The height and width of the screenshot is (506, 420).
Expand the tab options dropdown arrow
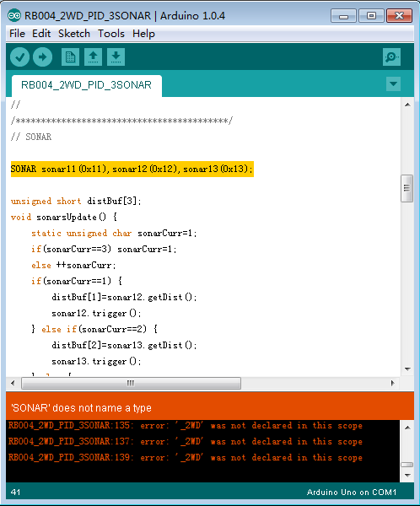393,83
